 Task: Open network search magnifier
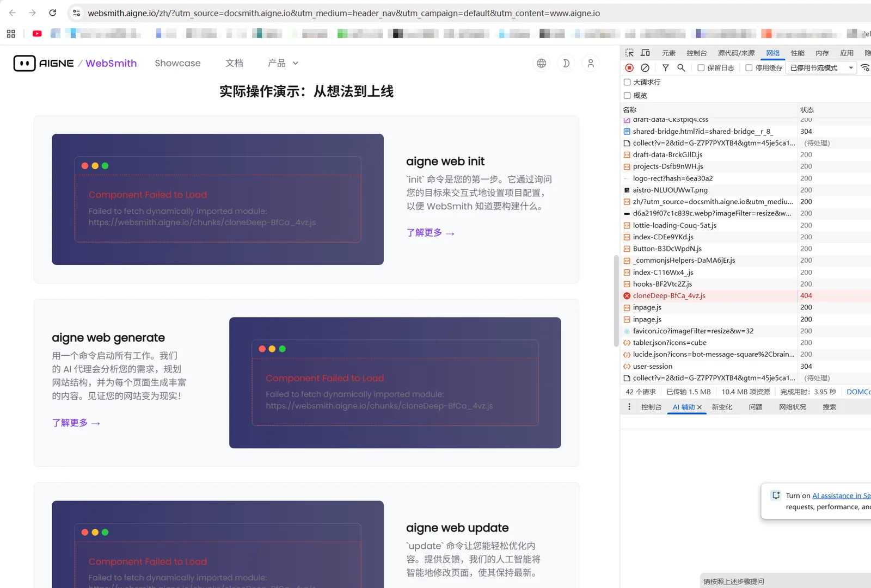click(681, 68)
